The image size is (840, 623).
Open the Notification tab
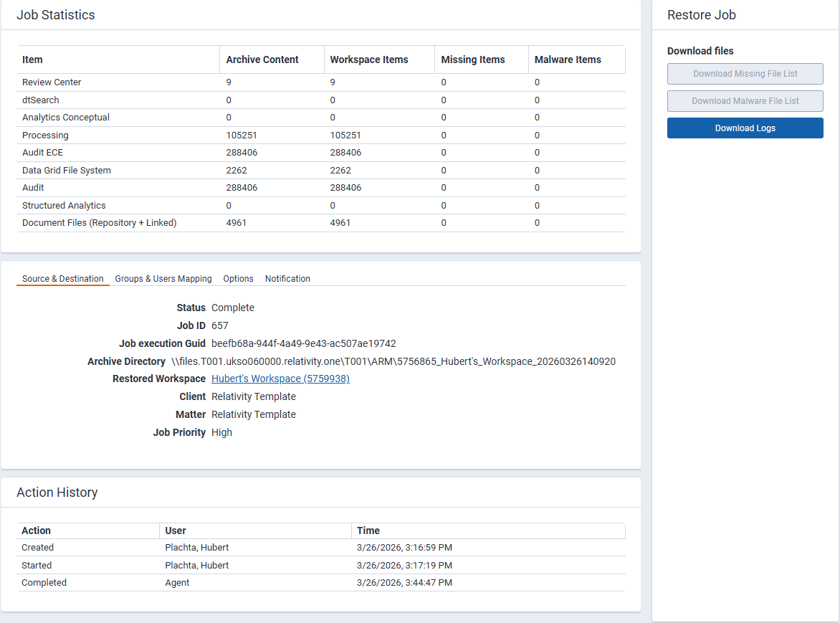point(287,279)
